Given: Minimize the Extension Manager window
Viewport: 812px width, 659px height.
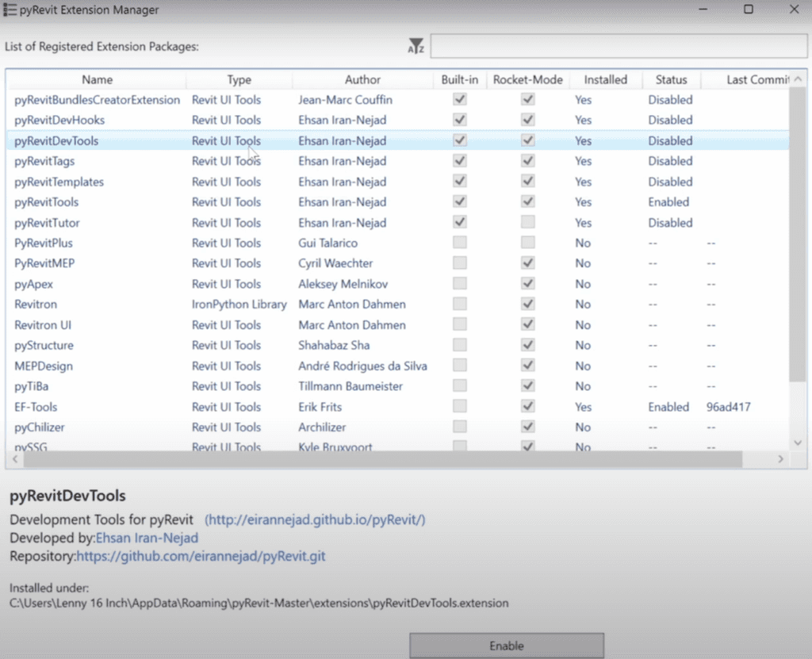Looking at the screenshot, I should [x=703, y=10].
